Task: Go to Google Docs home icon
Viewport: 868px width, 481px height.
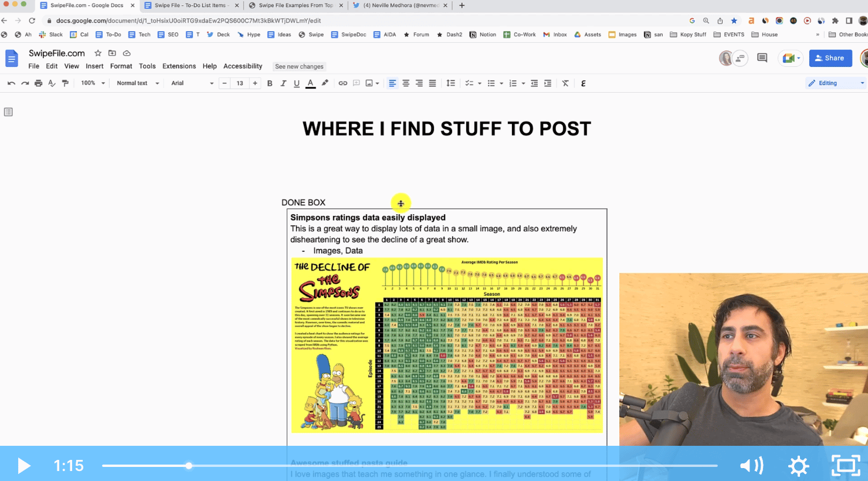Action: 12,59
